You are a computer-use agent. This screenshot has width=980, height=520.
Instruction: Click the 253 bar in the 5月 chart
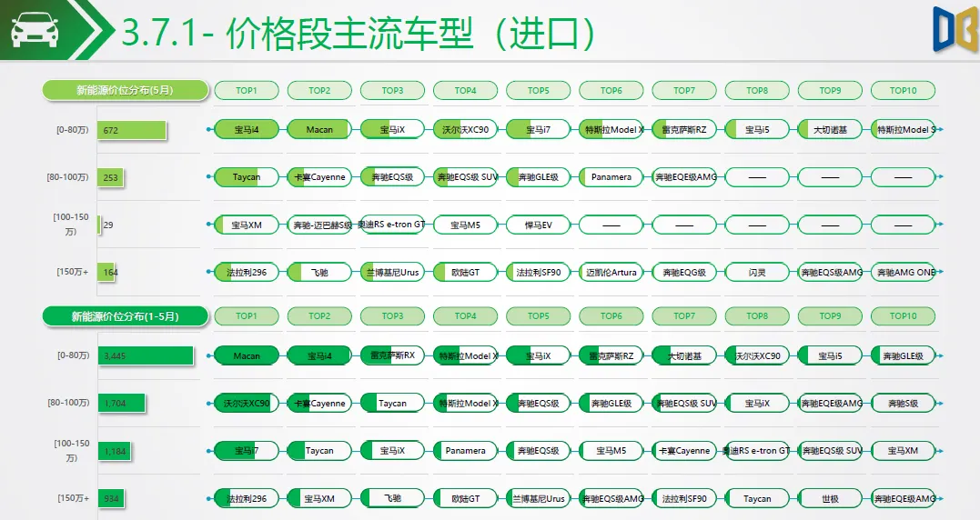coord(111,177)
